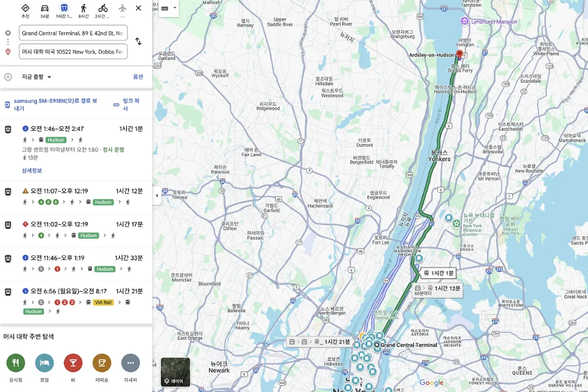Viewport: 588px width, 392px height.
Task: Open 상세정보 details for first route
Action: (32, 170)
